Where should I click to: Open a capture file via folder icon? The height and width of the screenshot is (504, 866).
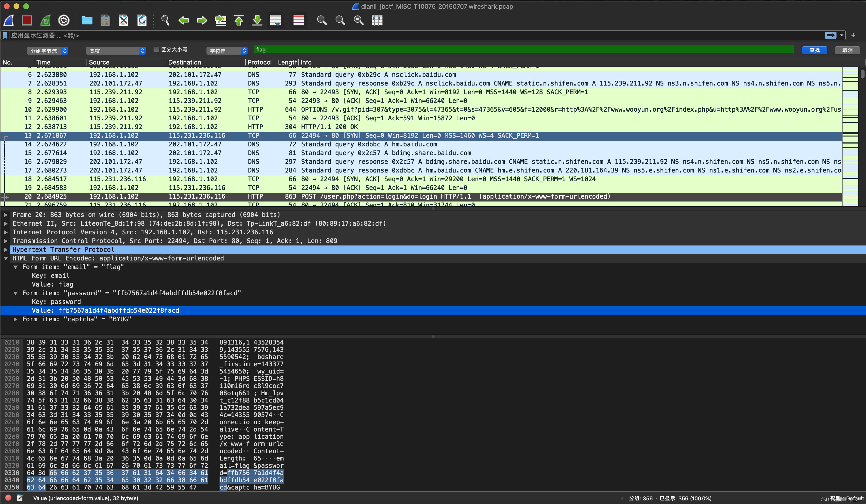point(87,21)
